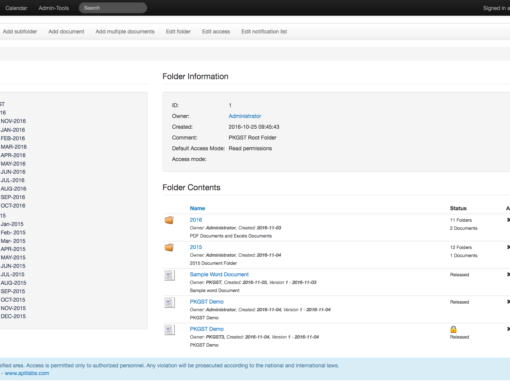Open the 2016 folder link
510x382 pixels.
pos(196,220)
